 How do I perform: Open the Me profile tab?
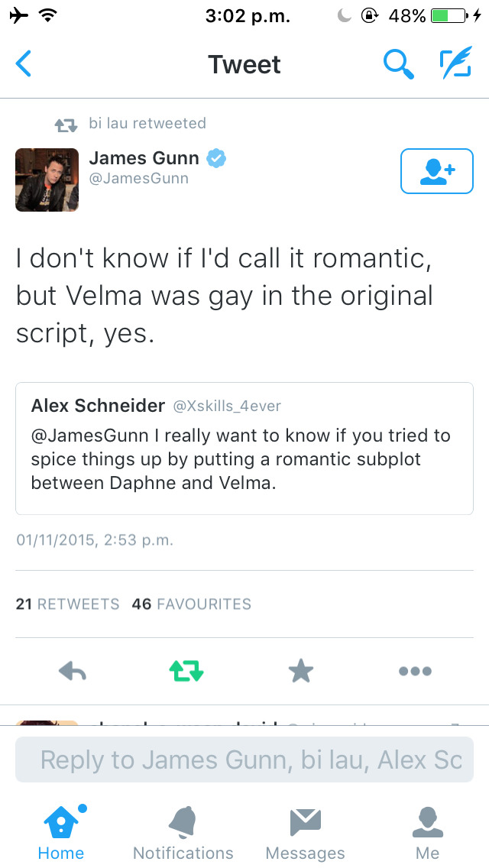(x=428, y=831)
